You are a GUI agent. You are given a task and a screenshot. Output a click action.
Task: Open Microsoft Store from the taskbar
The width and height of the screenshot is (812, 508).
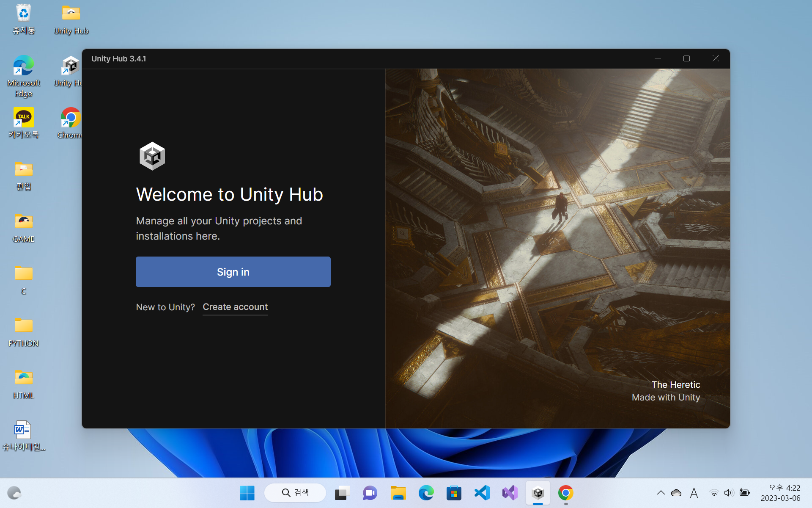[x=454, y=493]
